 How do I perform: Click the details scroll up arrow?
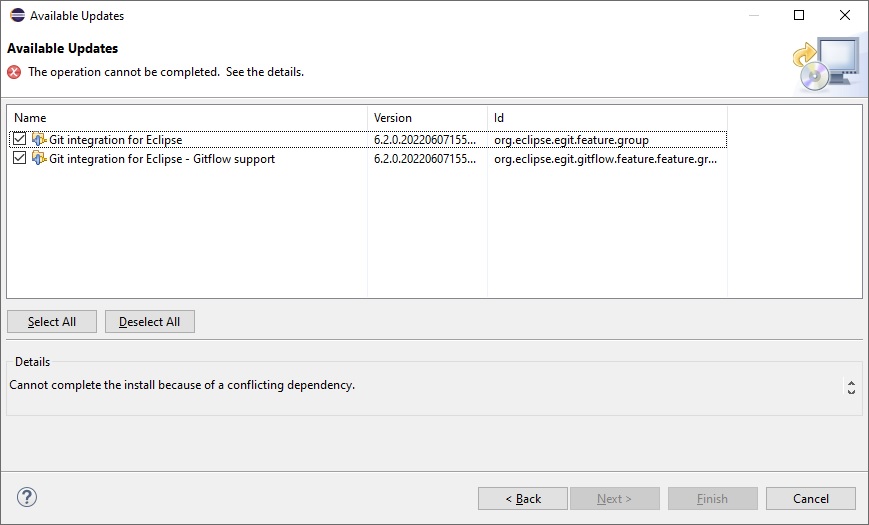851,383
